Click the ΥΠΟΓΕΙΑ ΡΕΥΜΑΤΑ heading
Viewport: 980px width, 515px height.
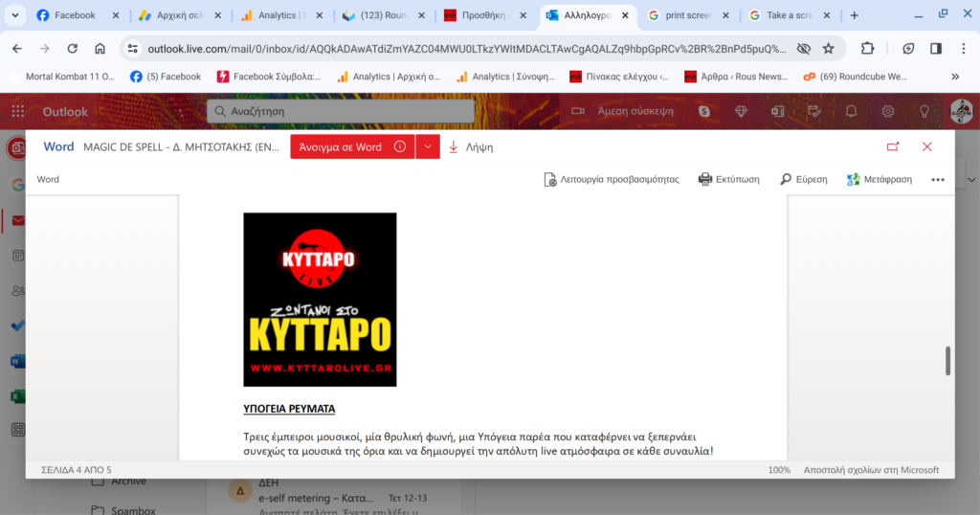[289, 409]
